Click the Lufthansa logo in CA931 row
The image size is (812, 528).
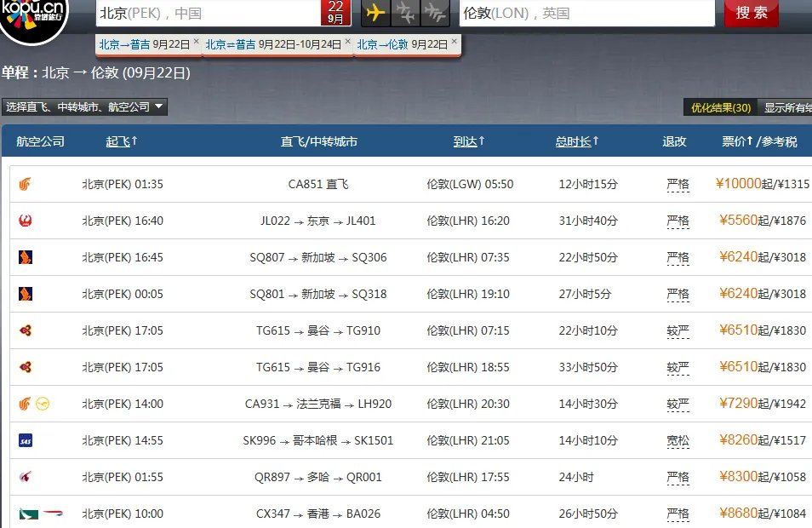click(43, 404)
